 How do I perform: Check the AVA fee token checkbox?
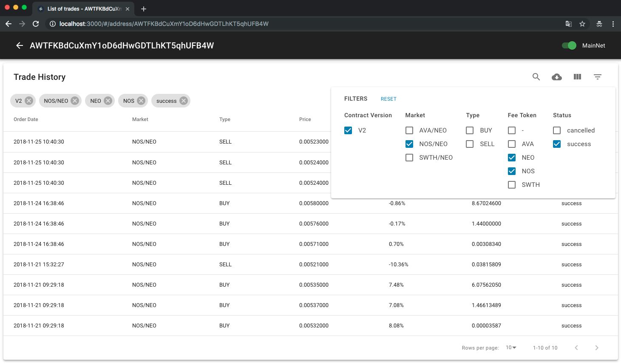point(512,144)
